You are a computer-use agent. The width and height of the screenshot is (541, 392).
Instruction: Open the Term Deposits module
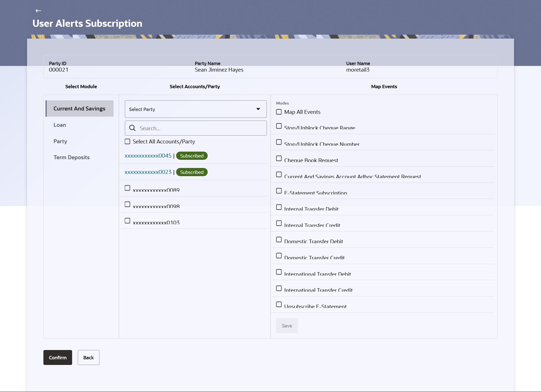(72, 157)
